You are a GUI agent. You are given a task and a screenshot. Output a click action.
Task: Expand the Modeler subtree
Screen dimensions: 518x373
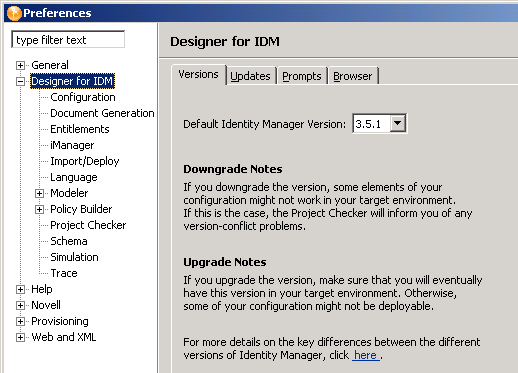[x=39, y=193]
